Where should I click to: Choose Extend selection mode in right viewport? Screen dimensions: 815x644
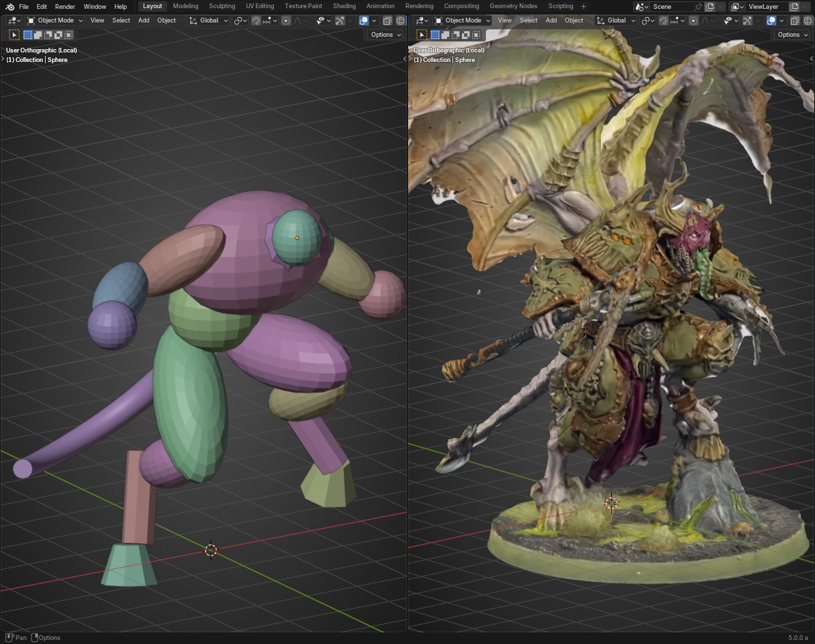[x=446, y=35]
